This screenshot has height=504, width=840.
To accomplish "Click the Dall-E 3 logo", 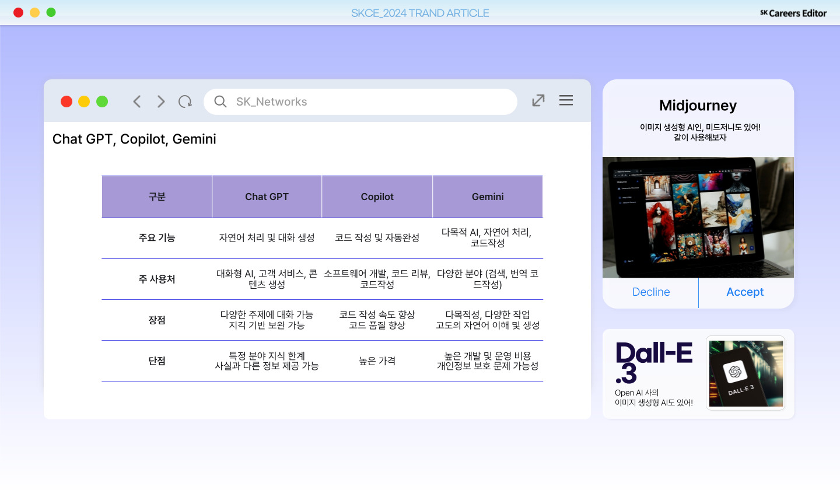I will pos(654,363).
